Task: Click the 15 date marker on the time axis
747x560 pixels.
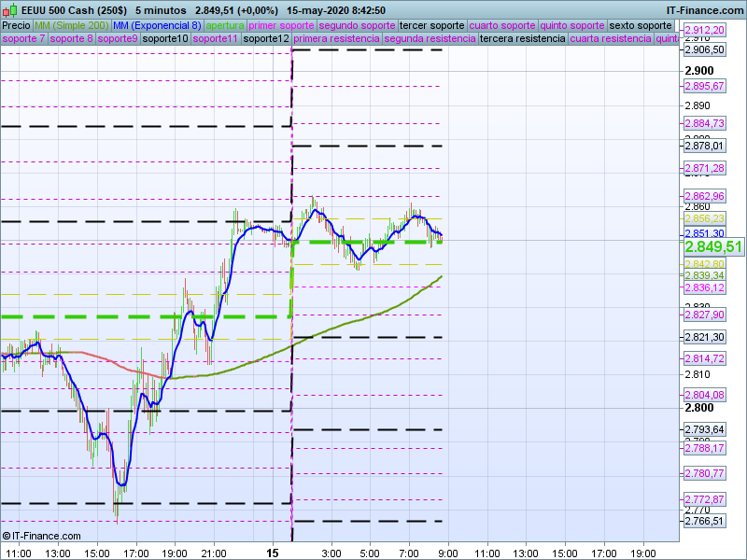Action: click(273, 553)
